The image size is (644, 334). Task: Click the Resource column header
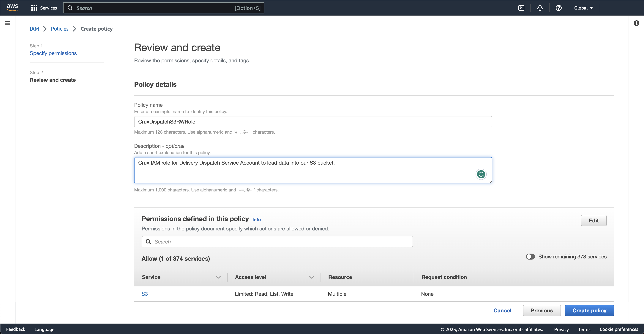[340, 277]
